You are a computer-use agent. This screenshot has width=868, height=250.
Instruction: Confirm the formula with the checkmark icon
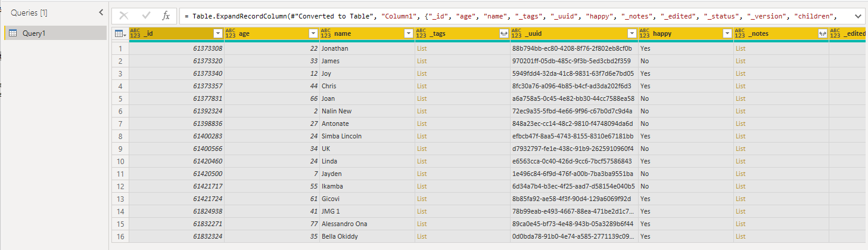pos(146,16)
